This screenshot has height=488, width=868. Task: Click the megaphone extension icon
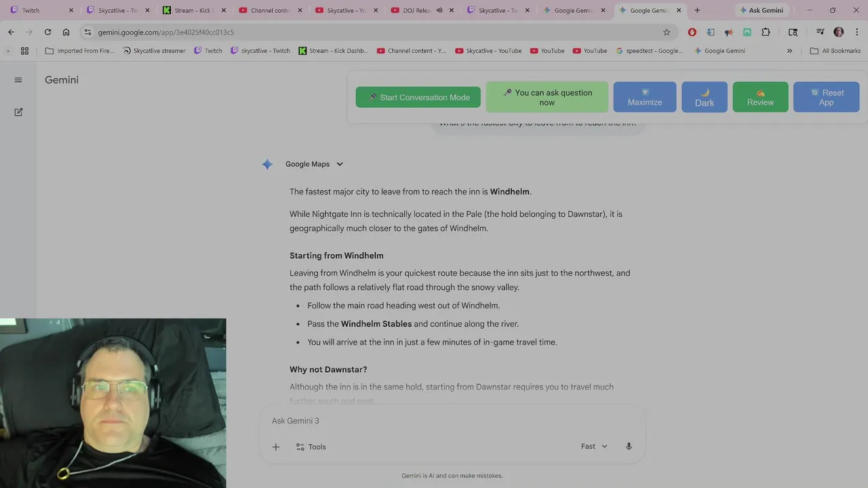pyautogui.click(x=728, y=32)
